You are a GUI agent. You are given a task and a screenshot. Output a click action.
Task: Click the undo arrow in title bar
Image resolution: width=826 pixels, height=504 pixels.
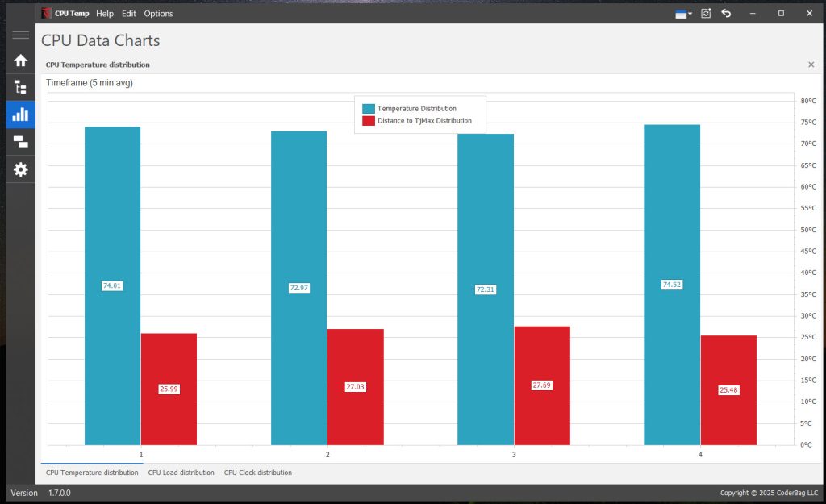726,13
